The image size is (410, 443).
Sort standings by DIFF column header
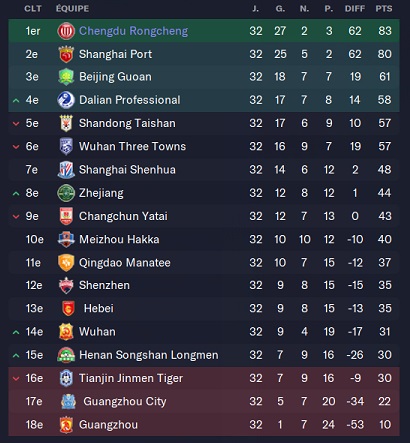point(355,9)
